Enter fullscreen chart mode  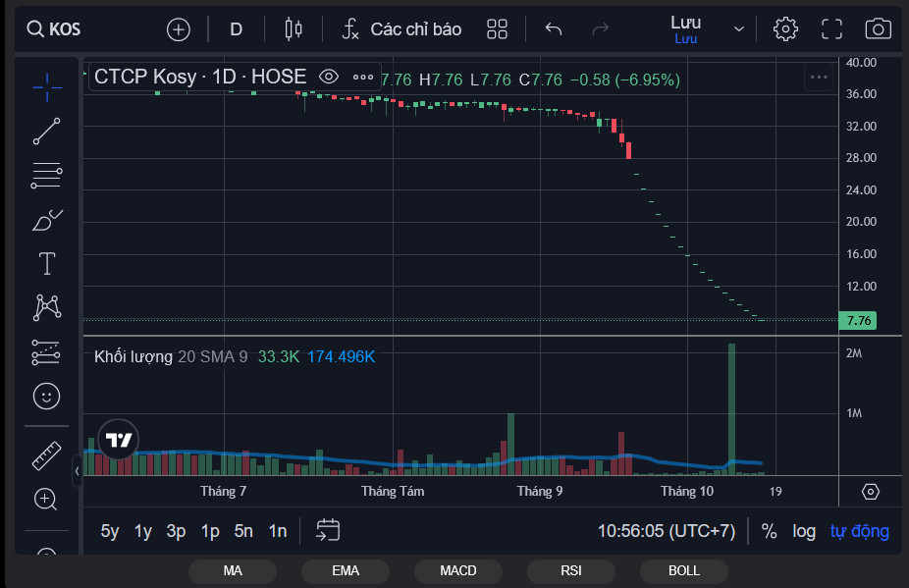831,29
